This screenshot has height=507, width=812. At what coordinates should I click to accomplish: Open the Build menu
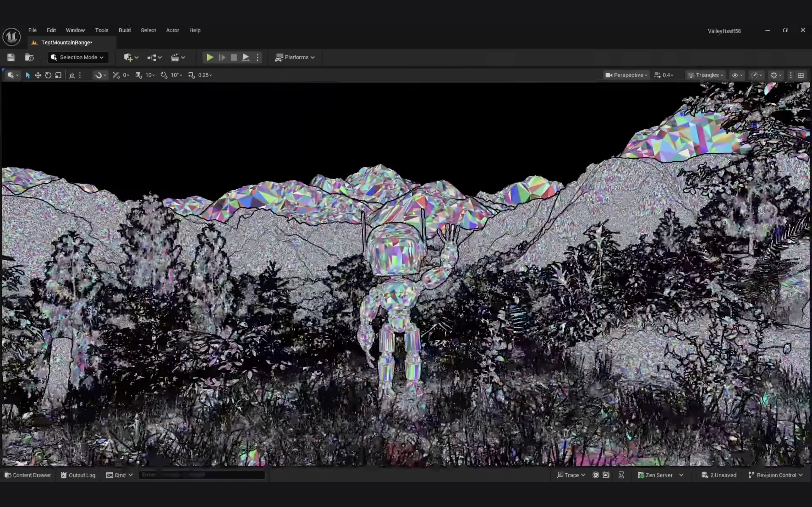125,30
